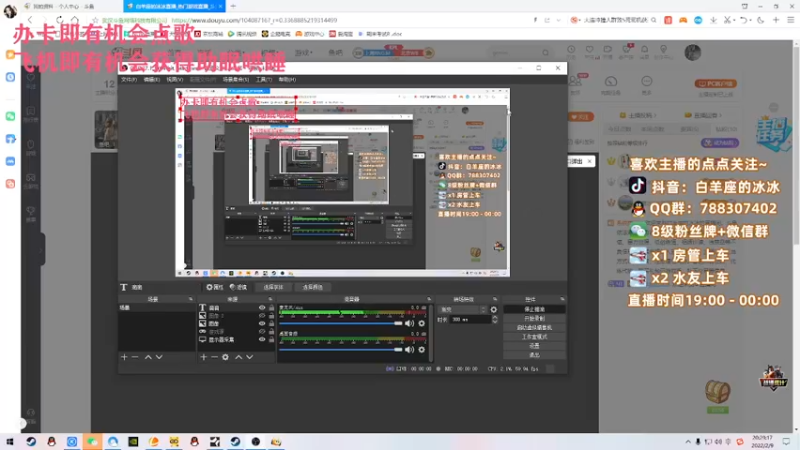Click the treasure chest icon on Douyu page
Viewport: 800px width, 450px height.
tap(718, 392)
